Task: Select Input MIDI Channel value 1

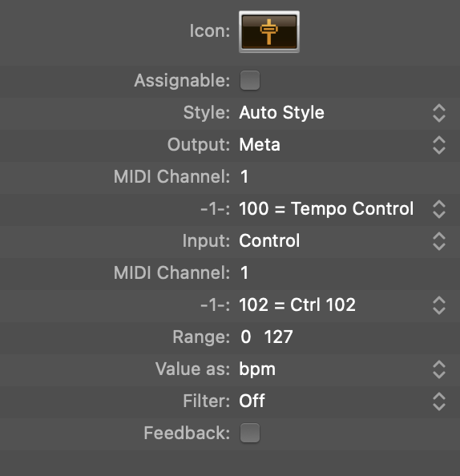Action: tap(244, 272)
